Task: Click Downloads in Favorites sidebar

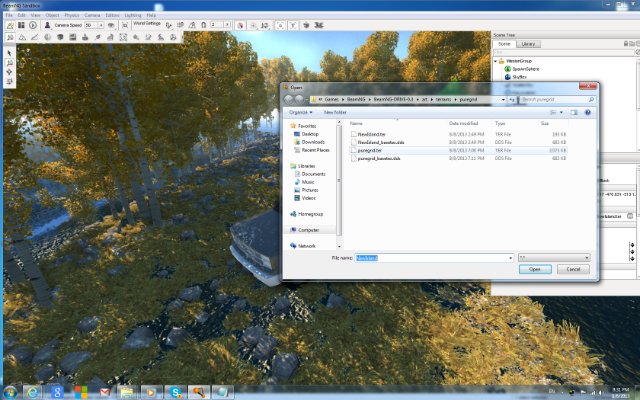Action: (313, 142)
